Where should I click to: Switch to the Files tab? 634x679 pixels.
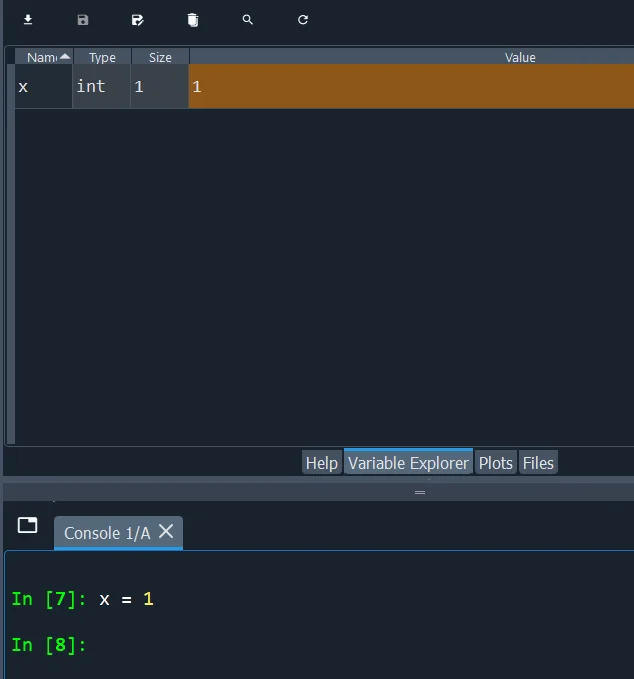[538, 463]
